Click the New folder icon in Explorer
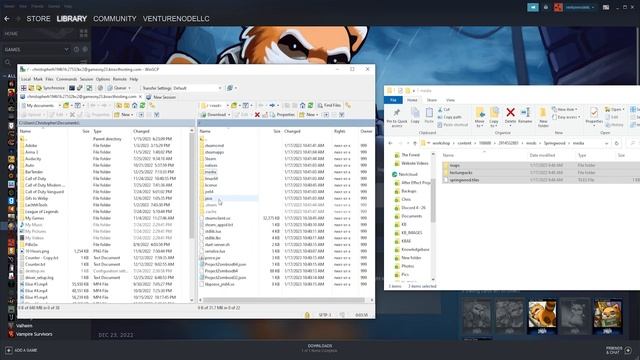Screen dimensions: 640x360 click(x=543, y=117)
